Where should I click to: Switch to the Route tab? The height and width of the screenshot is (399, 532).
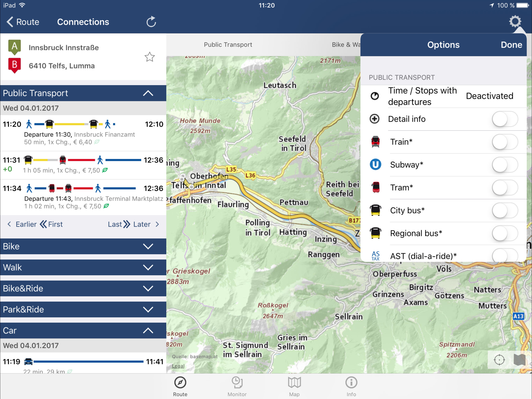(180, 387)
